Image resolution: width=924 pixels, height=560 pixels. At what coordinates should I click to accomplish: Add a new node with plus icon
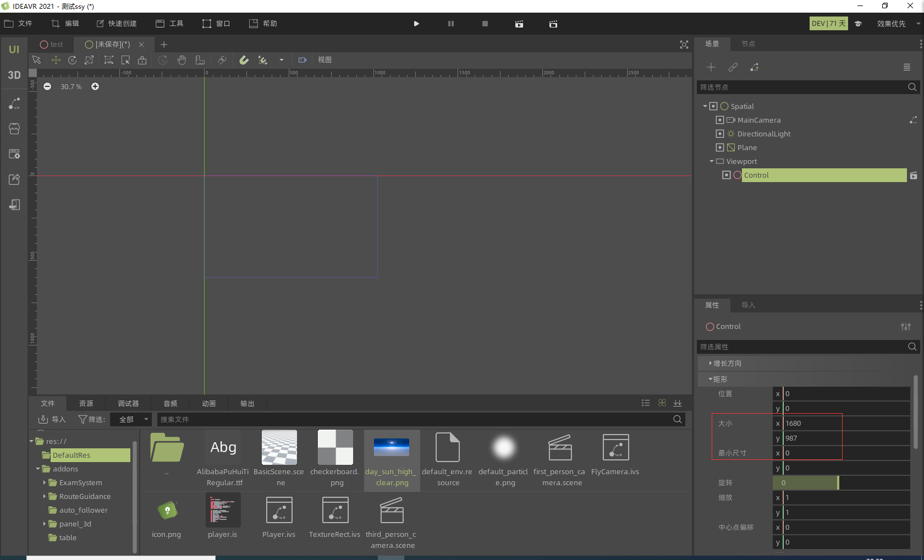pyautogui.click(x=711, y=67)
